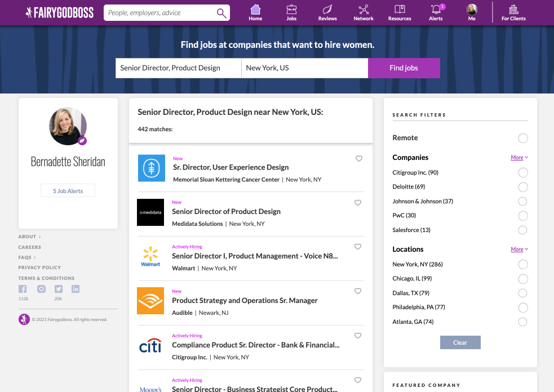Viewport: 554px width, 392px height.
Task: Open the PRIVACY POLICY link
Action: (39, 268)
